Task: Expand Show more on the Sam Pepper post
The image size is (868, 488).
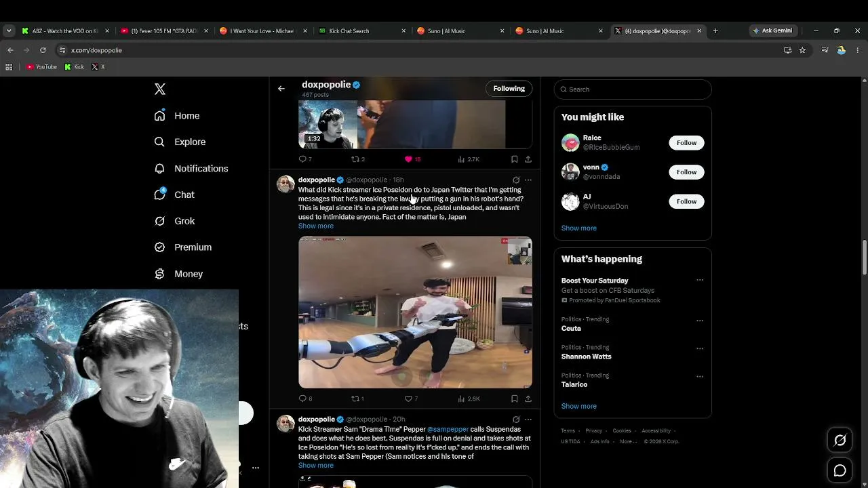Action: point(316,465)
